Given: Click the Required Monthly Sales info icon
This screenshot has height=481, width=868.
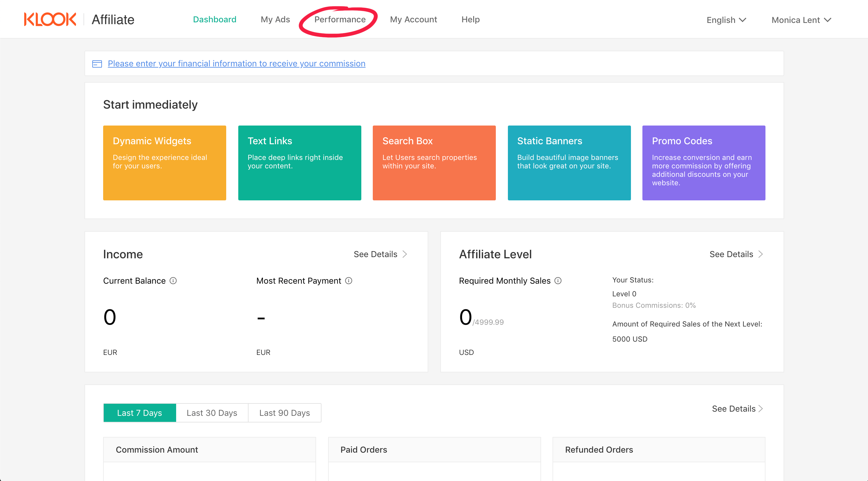Looking at the screenshot, I should [x=558, y=281].
